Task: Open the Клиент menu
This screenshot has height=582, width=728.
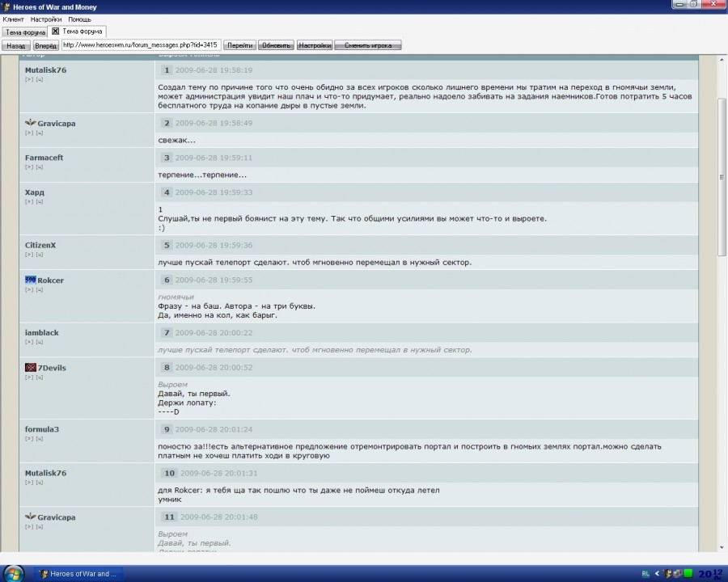Action: pyautogui.click(x=13, y=19)
